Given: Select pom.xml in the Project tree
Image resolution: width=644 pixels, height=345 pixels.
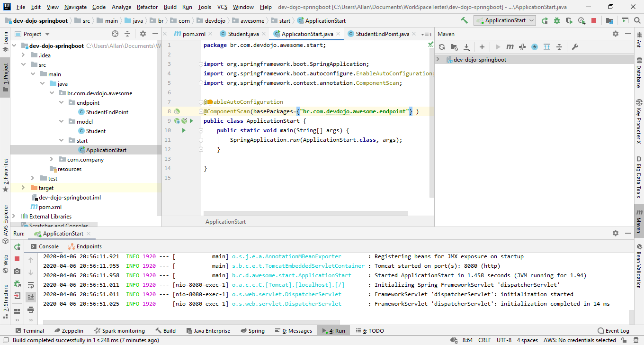Looking at the screenshot, I should tap(50, 207).
